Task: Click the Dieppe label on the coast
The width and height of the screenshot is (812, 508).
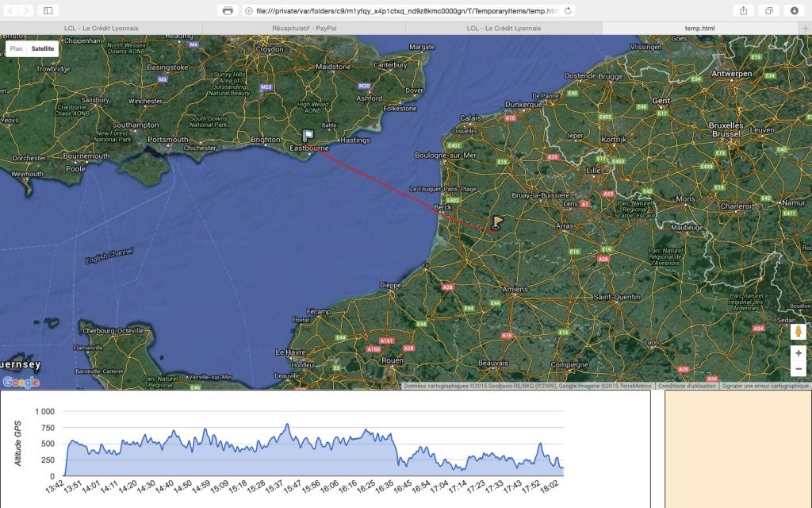Action: [x=390, y=285]
